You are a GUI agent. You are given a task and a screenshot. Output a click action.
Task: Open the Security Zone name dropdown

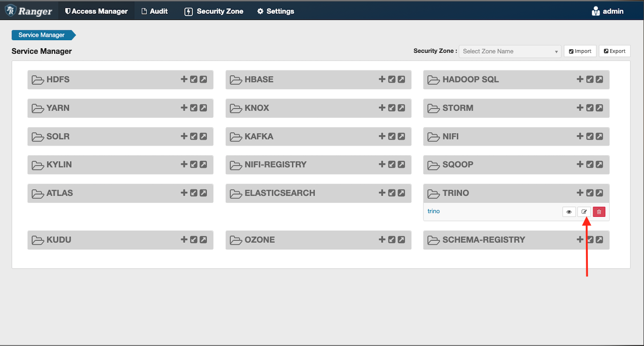[510, 51]
